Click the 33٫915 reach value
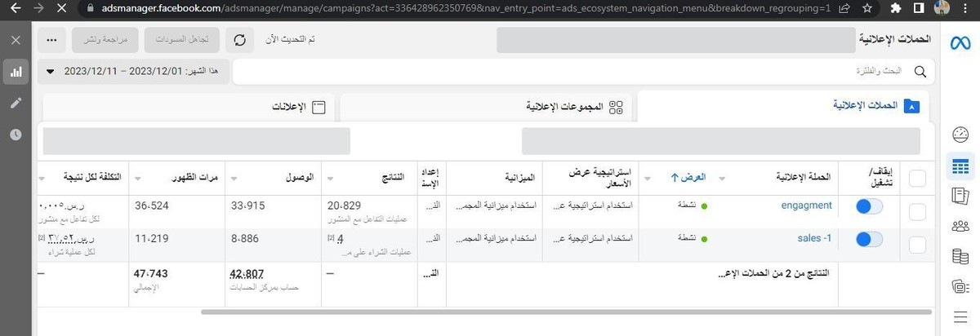The image size is (980, 336). pos(247,206)
